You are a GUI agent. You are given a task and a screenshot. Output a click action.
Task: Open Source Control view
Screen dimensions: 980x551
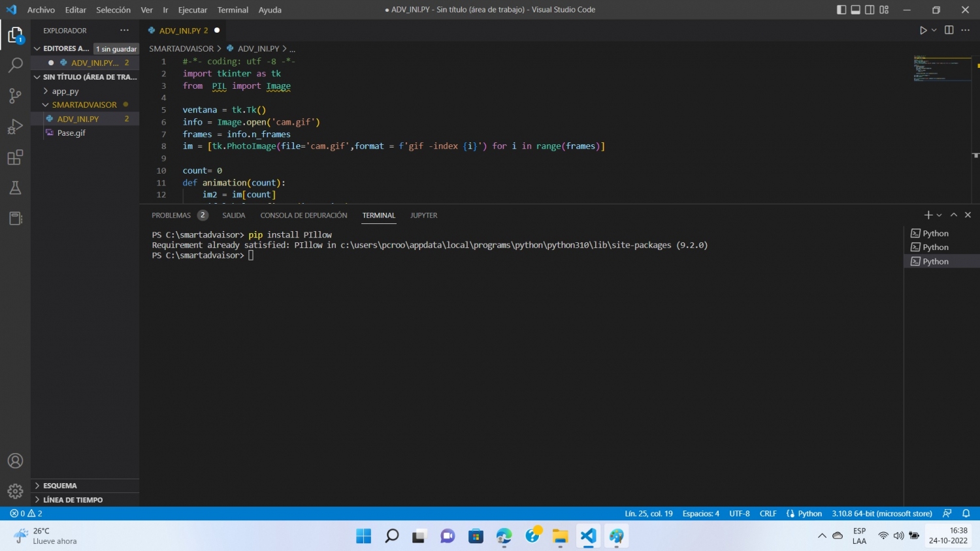tap(15, 95)
